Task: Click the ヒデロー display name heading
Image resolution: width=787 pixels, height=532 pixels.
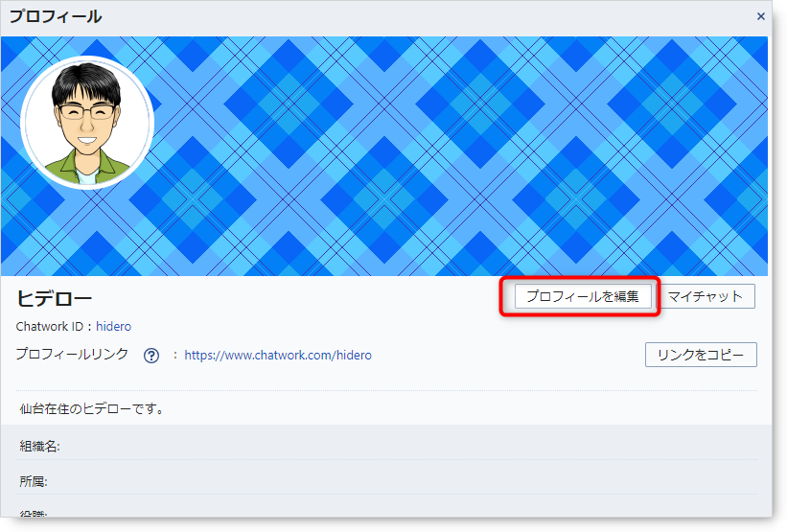Action: point(55,298)
